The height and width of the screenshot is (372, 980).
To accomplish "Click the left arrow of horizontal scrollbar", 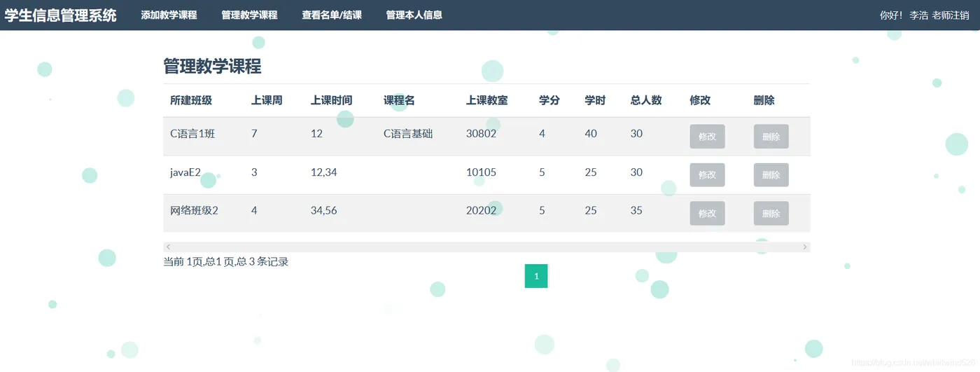I will pyautogui.click(x=168, y=247).
